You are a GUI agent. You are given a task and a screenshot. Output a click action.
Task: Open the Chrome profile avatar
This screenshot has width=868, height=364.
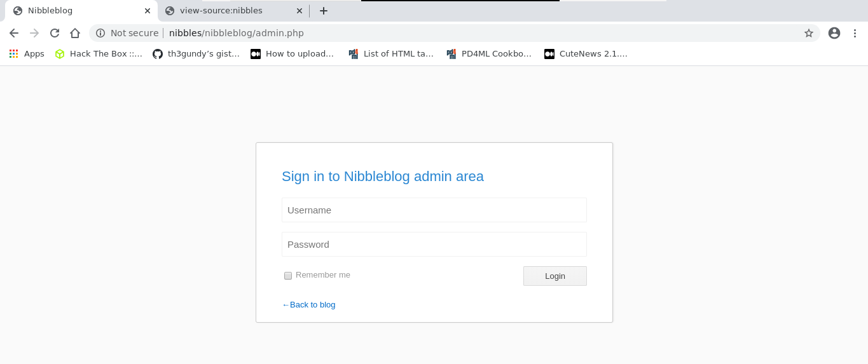coord(834,33)
